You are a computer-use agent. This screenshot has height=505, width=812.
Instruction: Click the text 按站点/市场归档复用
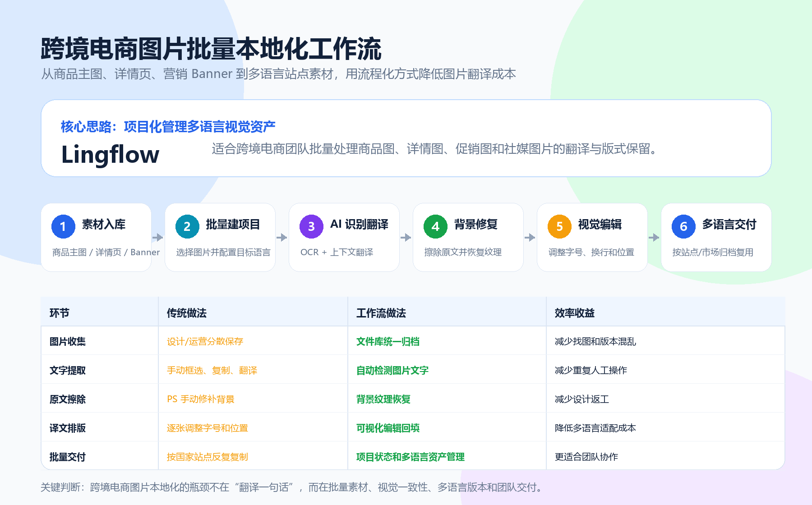tap(713, 252)
